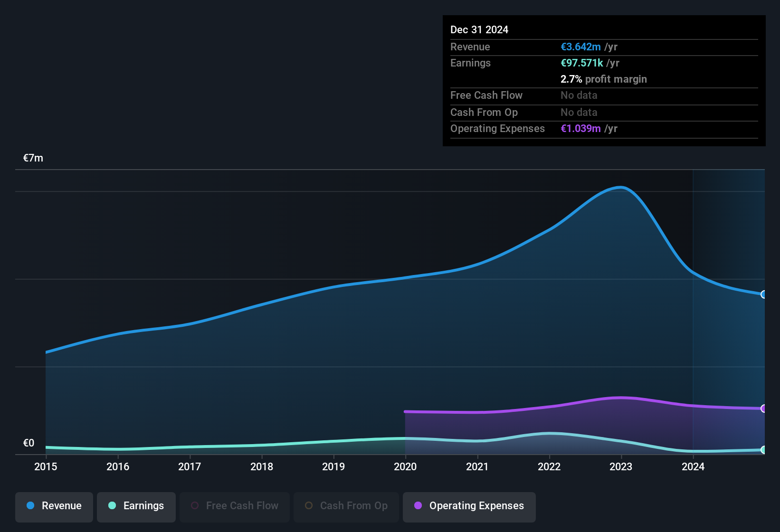The height and width of the screenshot is (532, 780).
Task: Select the 2022 x-axis label
Action: coord(549,467)
